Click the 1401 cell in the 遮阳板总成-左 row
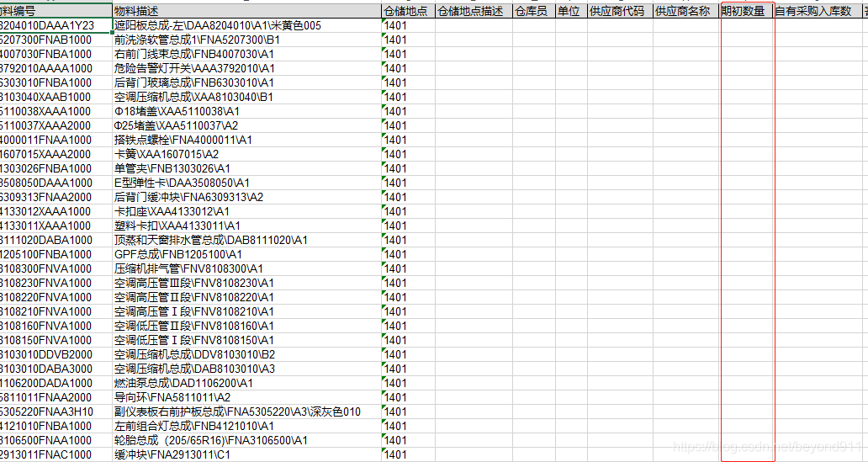This screenshot has width=868, height=462. [409, 25]
